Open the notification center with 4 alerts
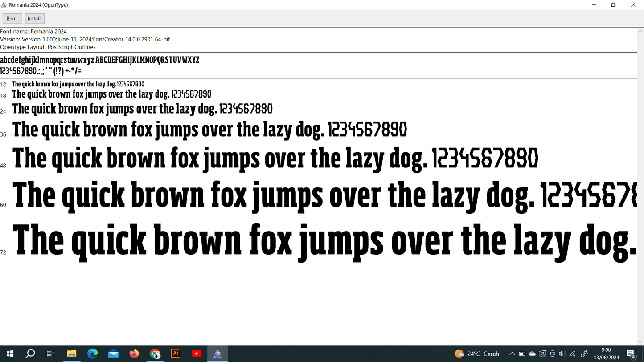 (x=631, y=354)
